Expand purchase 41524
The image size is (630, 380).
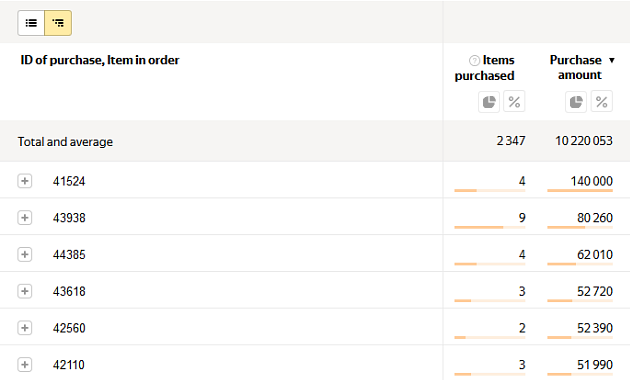click(25, 181)
